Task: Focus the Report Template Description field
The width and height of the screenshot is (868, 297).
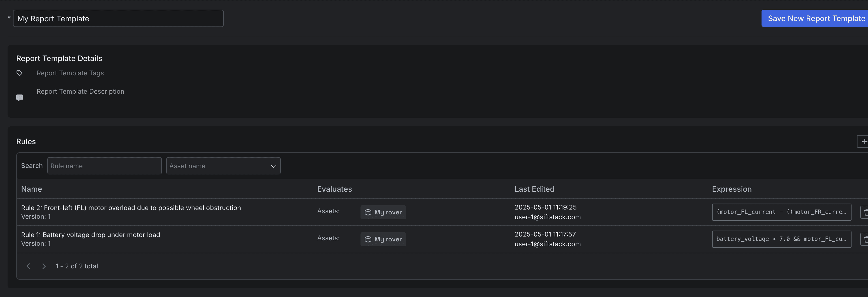Action: click(x=80, y=92)
